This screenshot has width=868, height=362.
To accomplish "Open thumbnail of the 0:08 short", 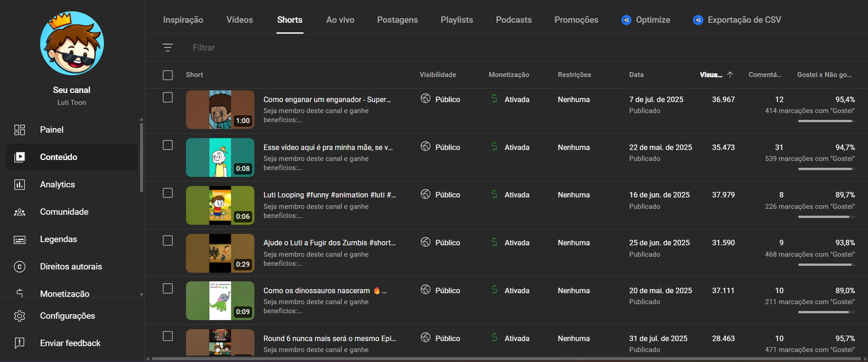I will [220, 157].
